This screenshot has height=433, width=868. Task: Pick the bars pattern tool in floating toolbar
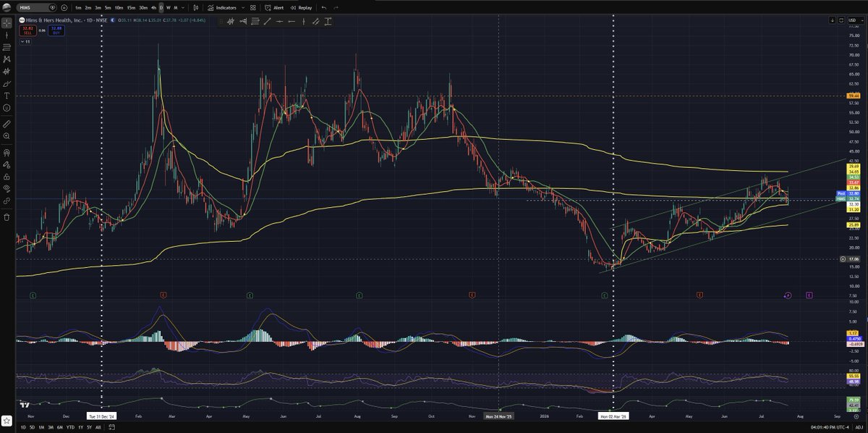click(x=231, y=22)
